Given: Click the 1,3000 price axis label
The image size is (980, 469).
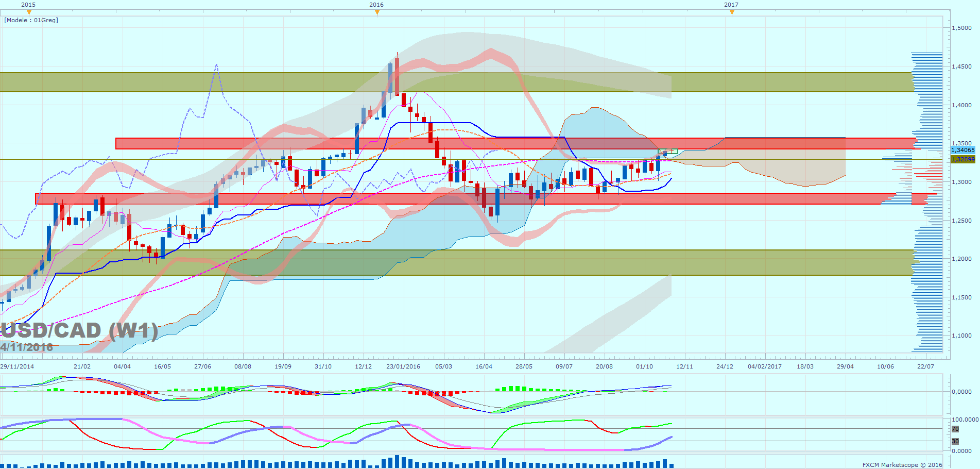Looking at the screenshot, I should point(962,182).
